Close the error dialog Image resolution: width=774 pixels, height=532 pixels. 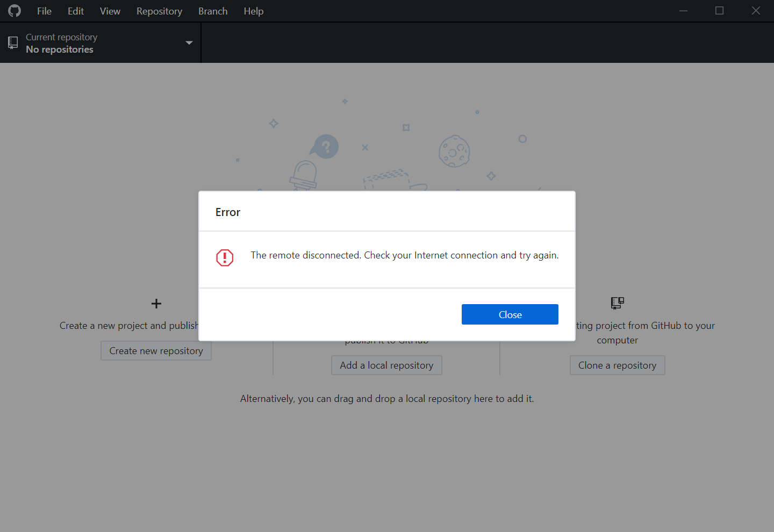tap(510, 314)
